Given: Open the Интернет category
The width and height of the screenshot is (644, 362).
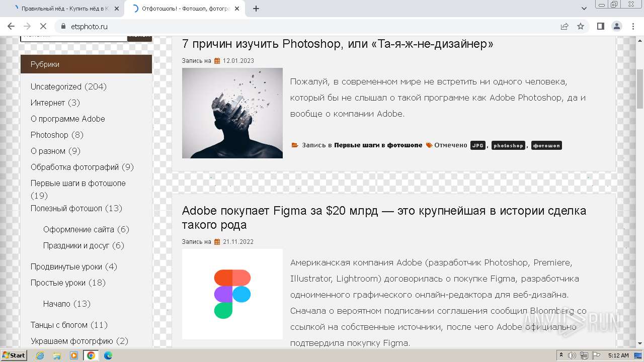Looking at the screenshot, I should click(48, 103).
